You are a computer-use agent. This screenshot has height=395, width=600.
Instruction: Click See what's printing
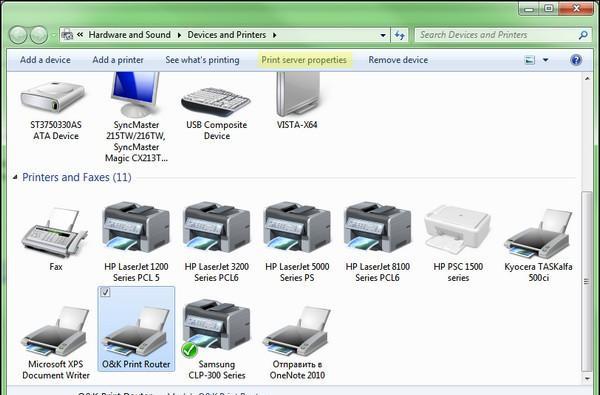(x=202, y=60)
